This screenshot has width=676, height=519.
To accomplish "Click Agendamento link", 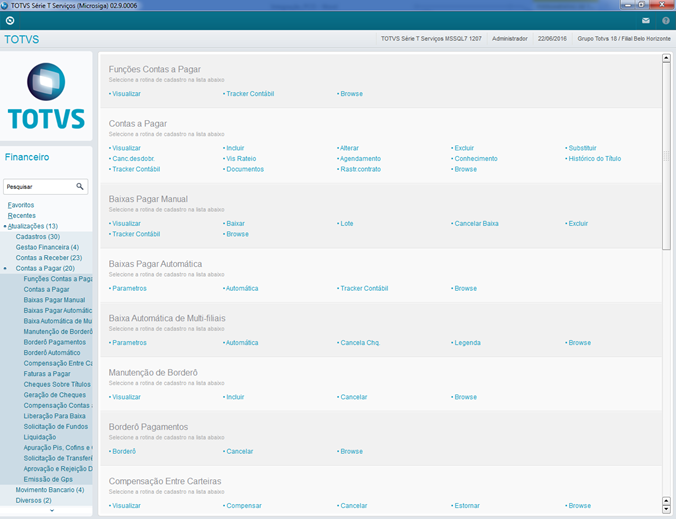I will [360, 159].
